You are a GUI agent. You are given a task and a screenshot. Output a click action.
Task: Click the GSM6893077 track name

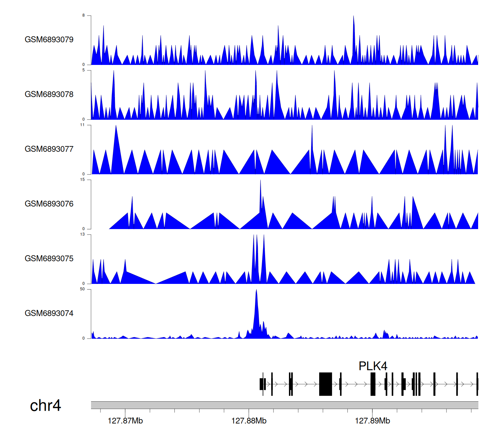(x=49, y=149)
